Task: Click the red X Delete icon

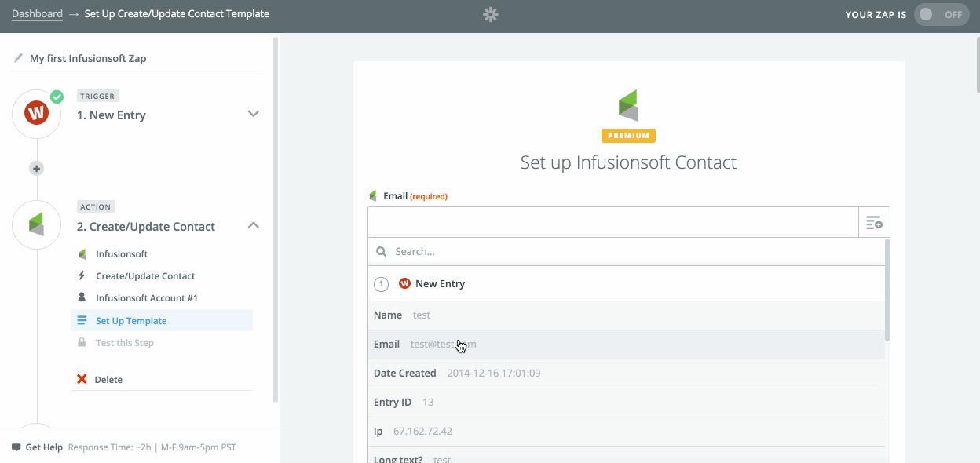Action: click(x=82, y=379)
